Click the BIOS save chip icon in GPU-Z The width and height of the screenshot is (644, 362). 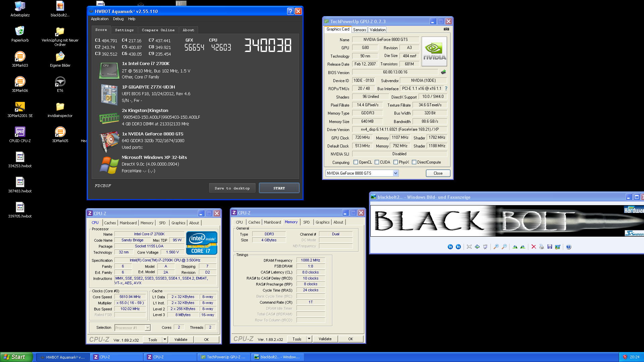pyautogui.click(x=443, y=72)
